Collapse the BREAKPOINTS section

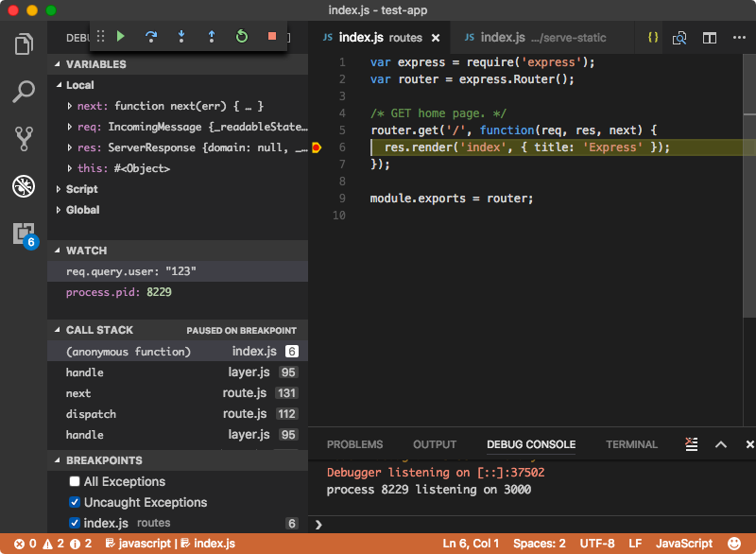click(x=58, y=460)
